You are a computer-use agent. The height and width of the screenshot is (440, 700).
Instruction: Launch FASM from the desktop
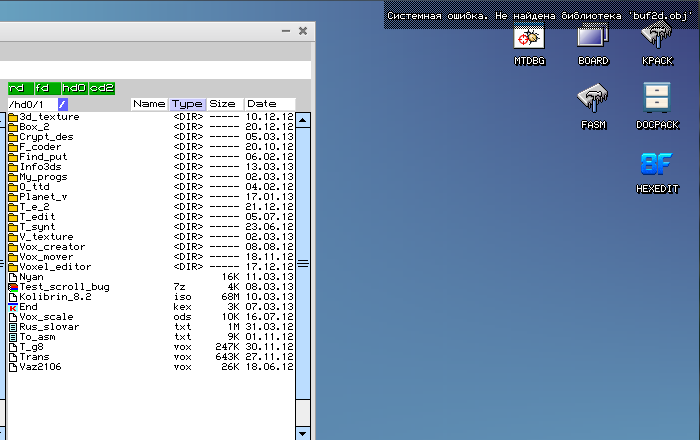click(x=592, y=104)
